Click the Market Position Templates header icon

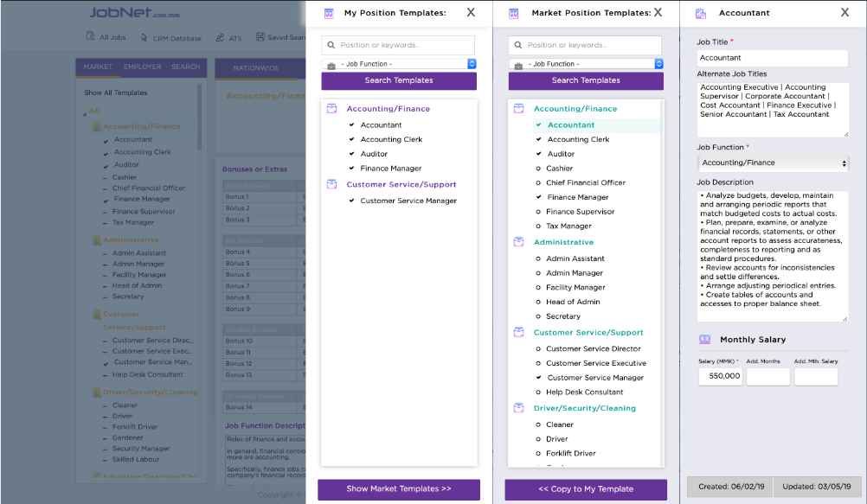click(x=514, y=13)
